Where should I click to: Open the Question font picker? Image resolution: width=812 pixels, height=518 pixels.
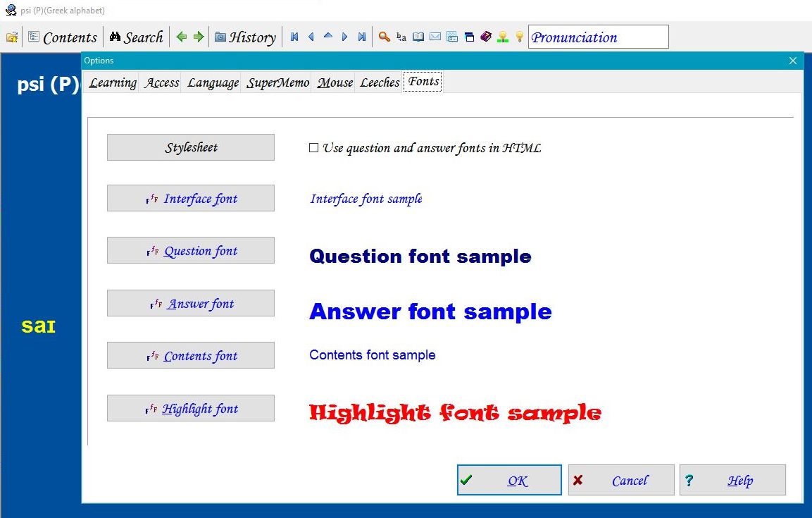point(191,251)
